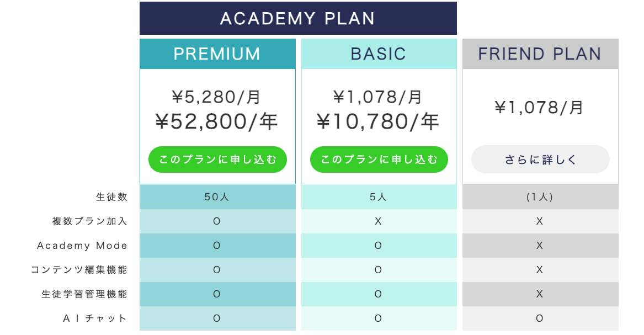Click the 生徒学習管理機能 row label
Viewport: 644px width, 335px height.
coord(84,294)
